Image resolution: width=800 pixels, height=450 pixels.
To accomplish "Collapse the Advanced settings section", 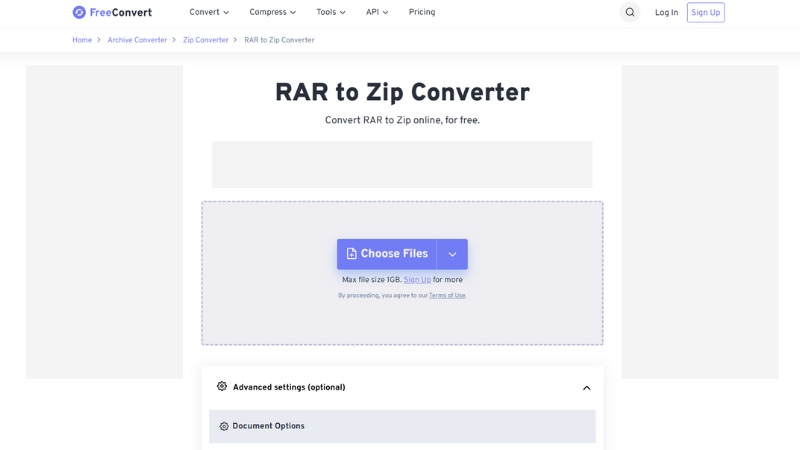I will click(586, 388).
